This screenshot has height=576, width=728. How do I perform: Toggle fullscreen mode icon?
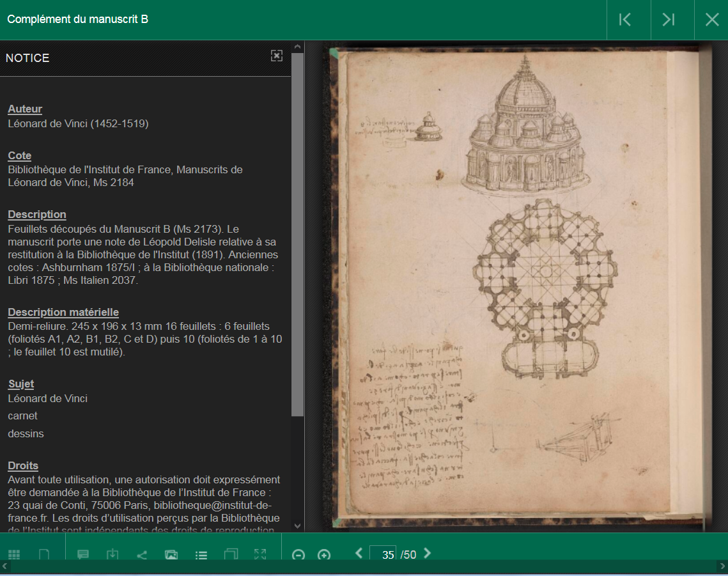pos(260,554)
